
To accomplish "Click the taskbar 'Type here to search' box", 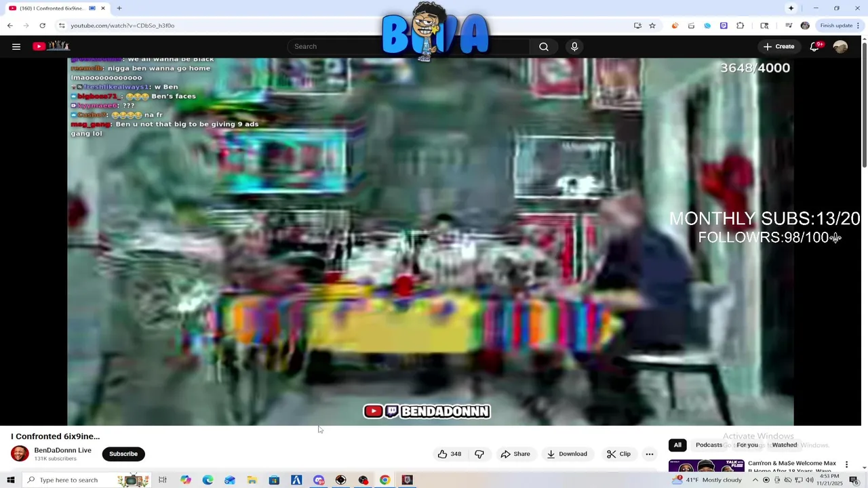I will click(x=85, y=480).
